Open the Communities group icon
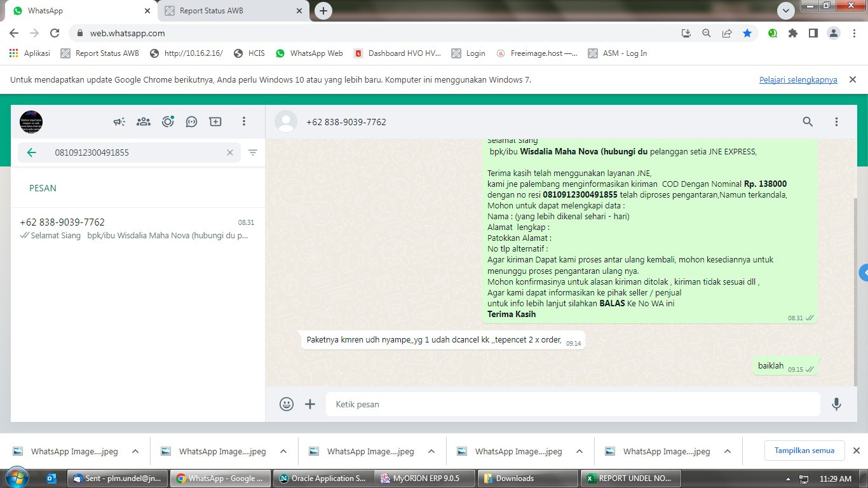Screen dimensions: 868x488 pyautogui.click(x=144, y=121)
